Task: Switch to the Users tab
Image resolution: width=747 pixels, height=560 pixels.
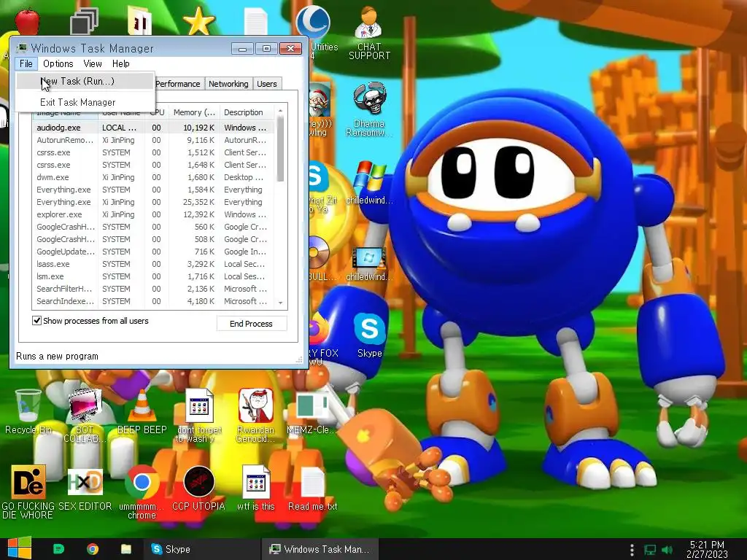Action: coord(267,84)
